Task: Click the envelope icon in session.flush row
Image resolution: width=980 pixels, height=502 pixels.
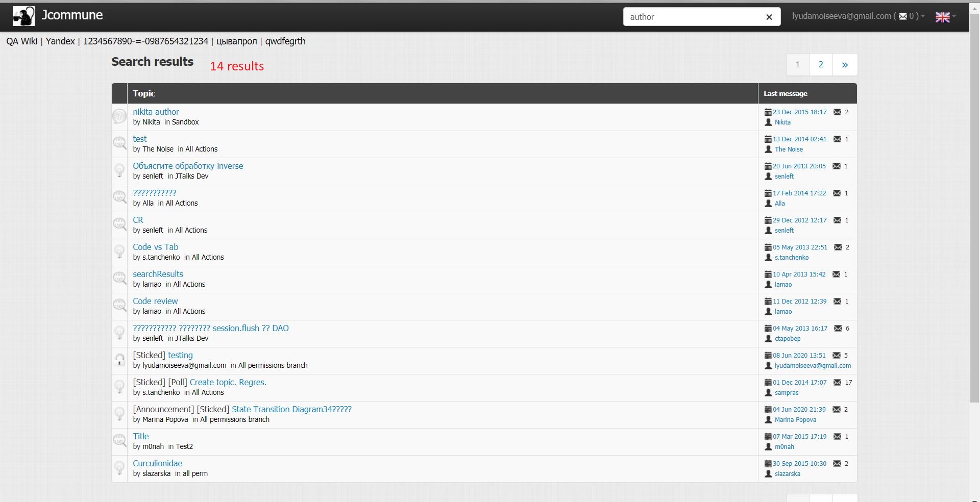Action: pyautogui.click(x=838, y=329)
